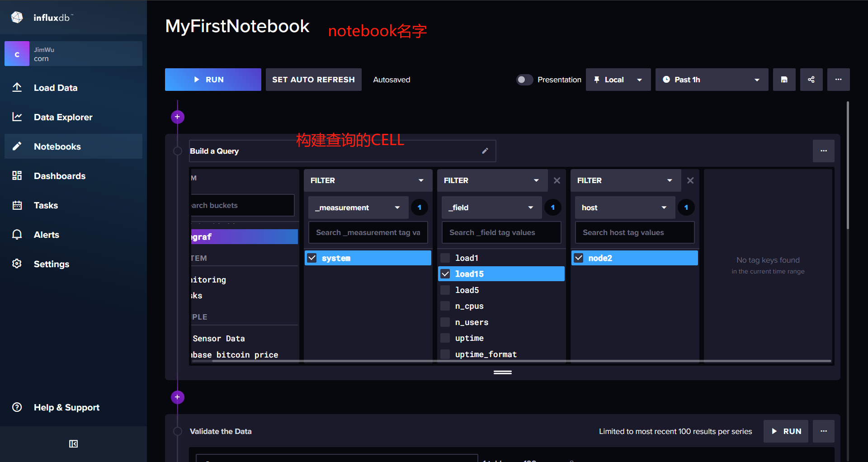Run the notebook with top RUN button

pyautogui.click(x=213, y=80)
